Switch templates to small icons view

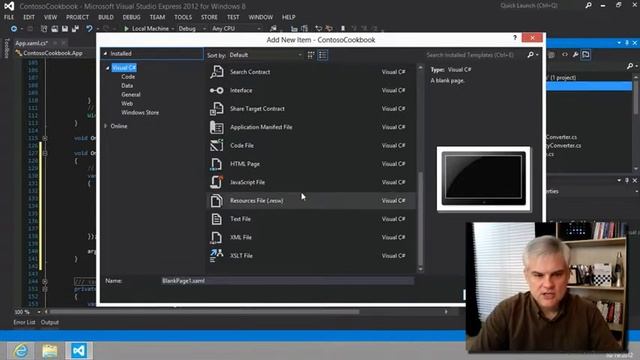click(311, 55)
